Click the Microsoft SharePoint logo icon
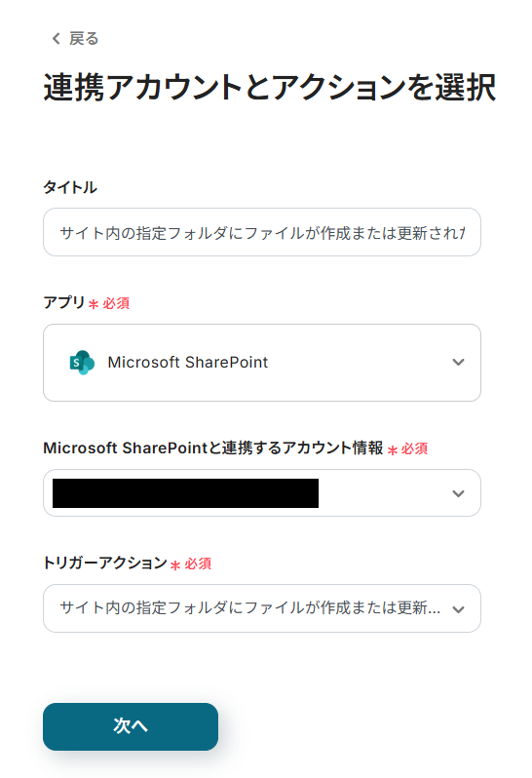532x778 pixels. 82,363
